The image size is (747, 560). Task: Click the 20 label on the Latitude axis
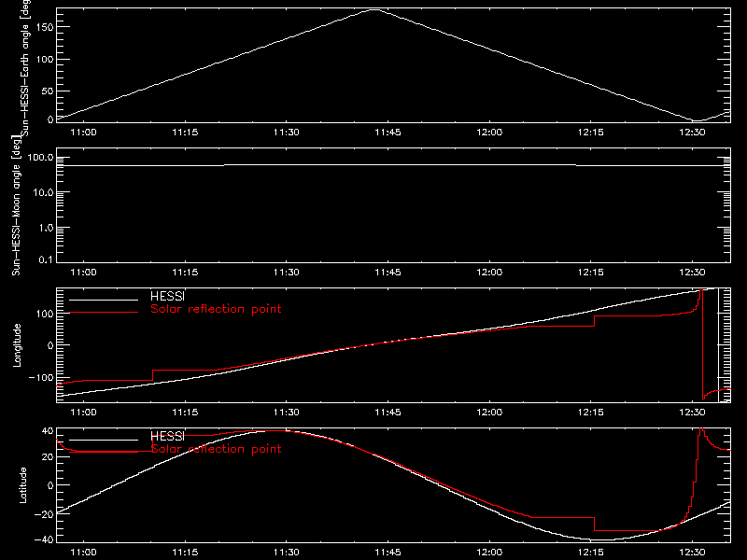pos(48,457)
